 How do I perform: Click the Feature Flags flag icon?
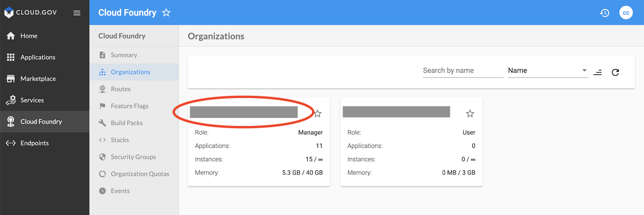click(102, 106)
